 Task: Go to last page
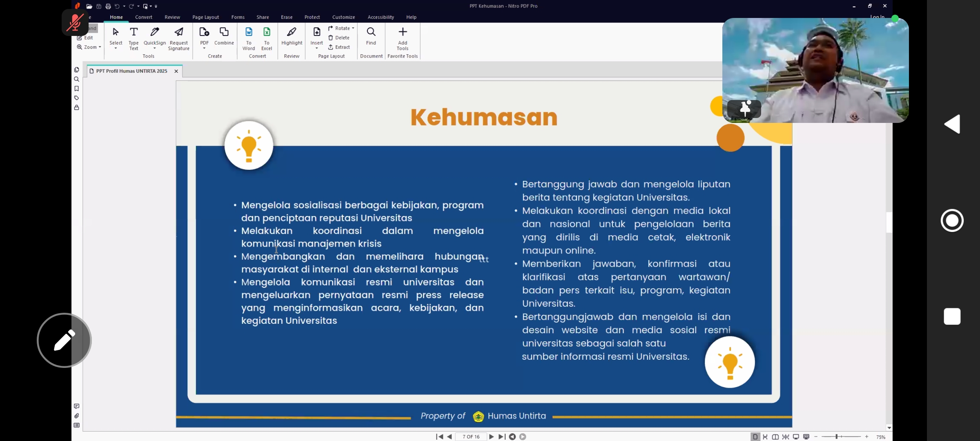coord(502,437)
